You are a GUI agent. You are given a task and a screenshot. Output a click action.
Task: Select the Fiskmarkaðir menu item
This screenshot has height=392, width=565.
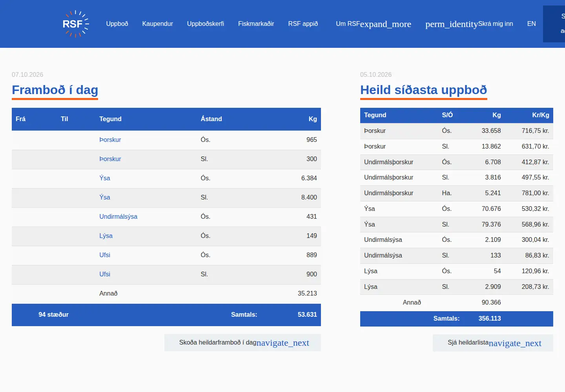click(256, 24)
